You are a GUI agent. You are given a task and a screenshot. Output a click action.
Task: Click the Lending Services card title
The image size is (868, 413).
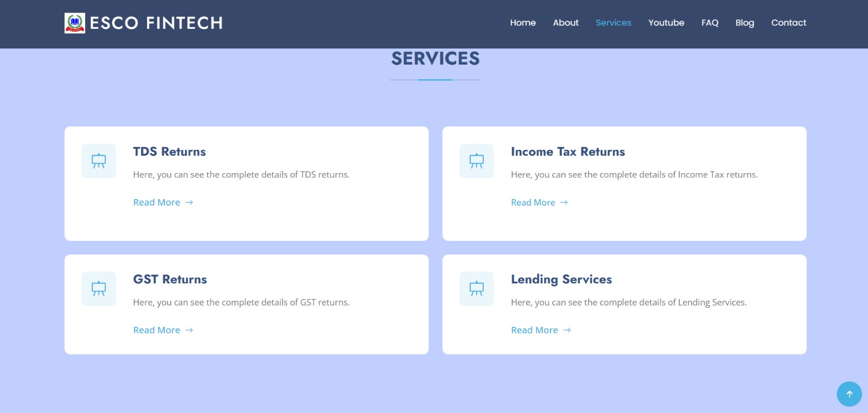[x=561, y=279]
